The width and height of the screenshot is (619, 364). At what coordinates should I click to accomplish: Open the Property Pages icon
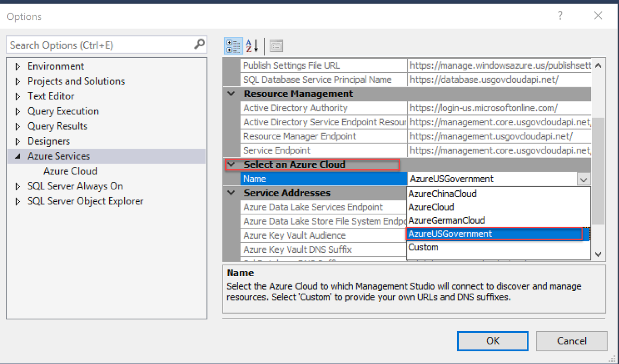(276, 46)
